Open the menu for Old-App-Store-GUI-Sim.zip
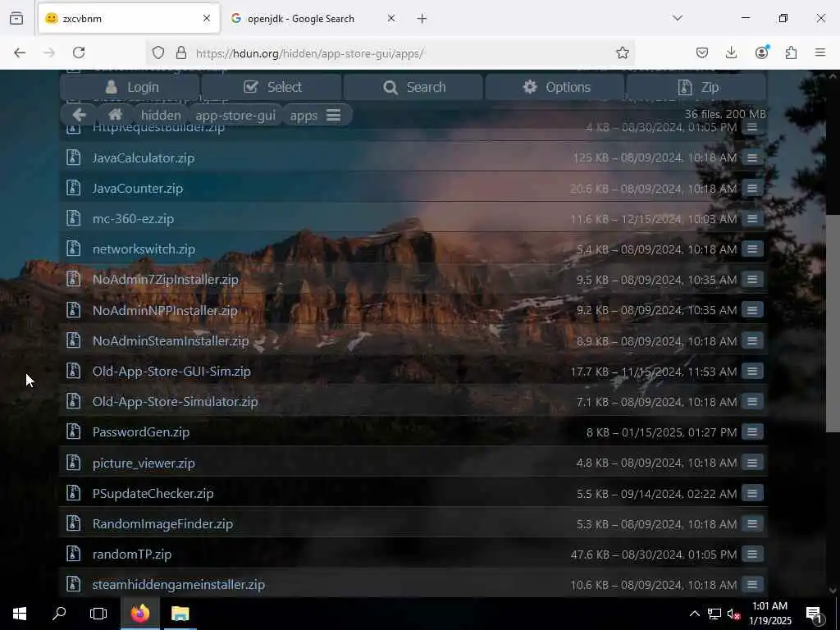The width and height of the screenshot is (840, 630). (x=752, y=372)
